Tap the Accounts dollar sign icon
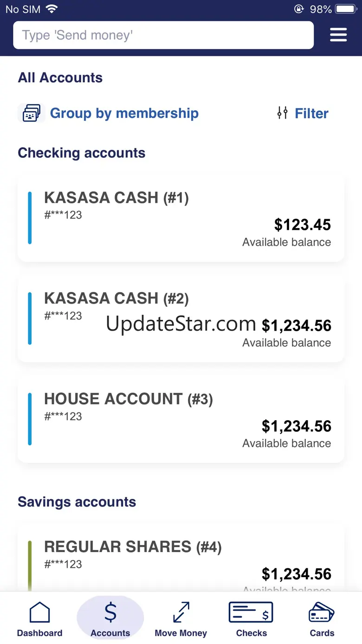Image resolution: width=362 pixels, height=644 pixels. pos(110,612)
